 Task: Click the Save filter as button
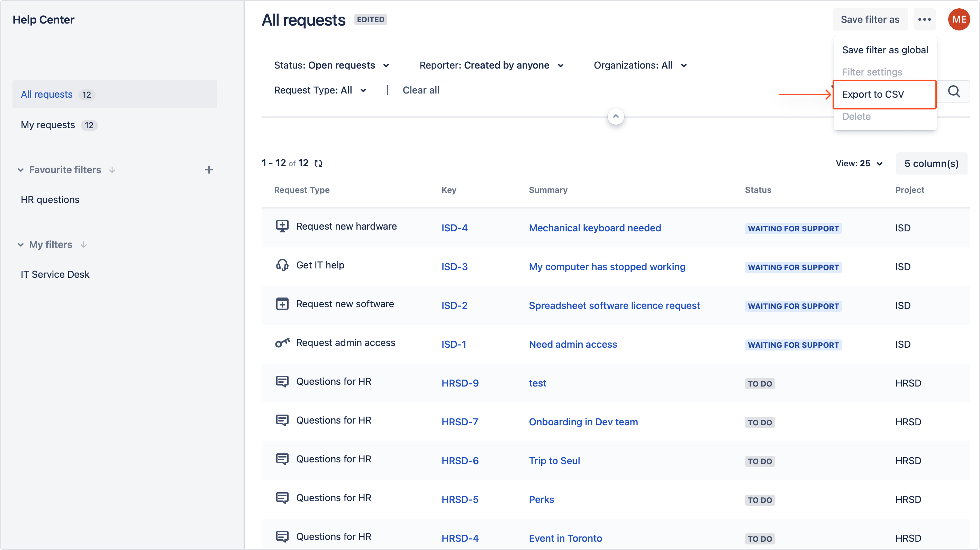pyautogui.click(x=870, y=19)
